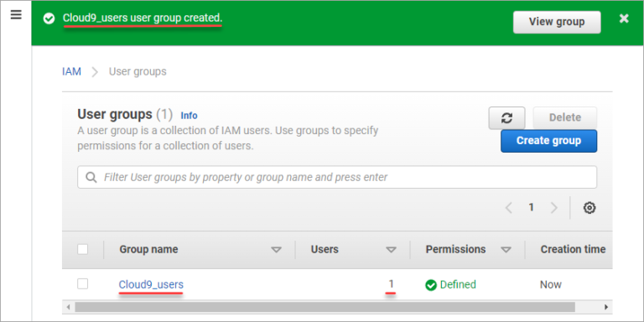This screenshot has height=322, width=644.
Task: Click the Now creation time cell
Action: point(551,284)
